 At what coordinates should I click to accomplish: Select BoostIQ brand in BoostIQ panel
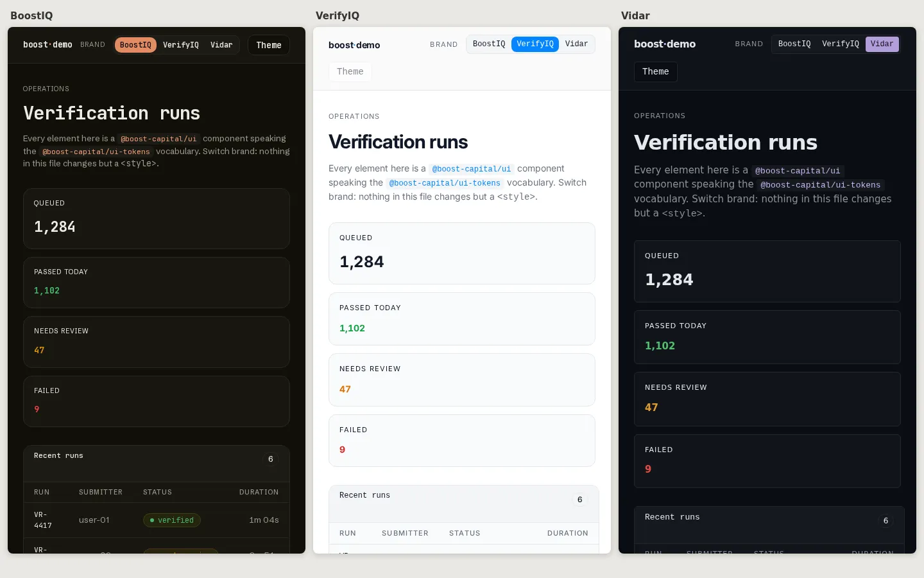point(135,45)
